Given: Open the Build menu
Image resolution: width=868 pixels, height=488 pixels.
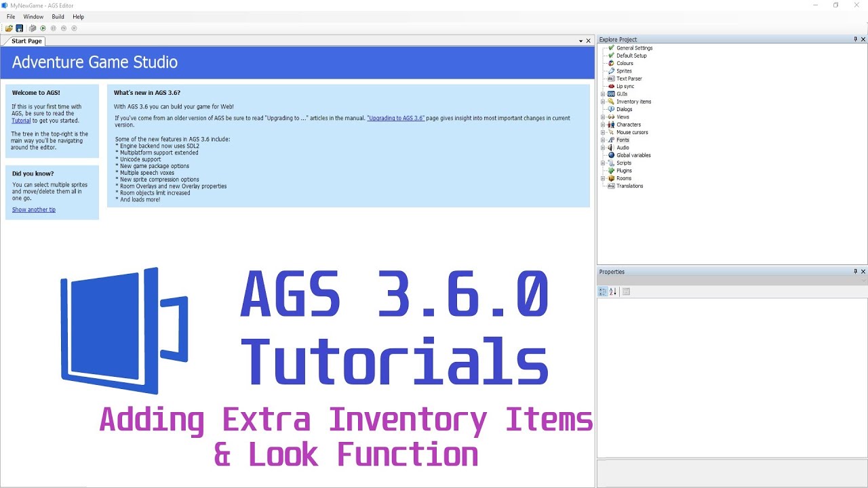Looking at the screenshot, I should 58,17.
